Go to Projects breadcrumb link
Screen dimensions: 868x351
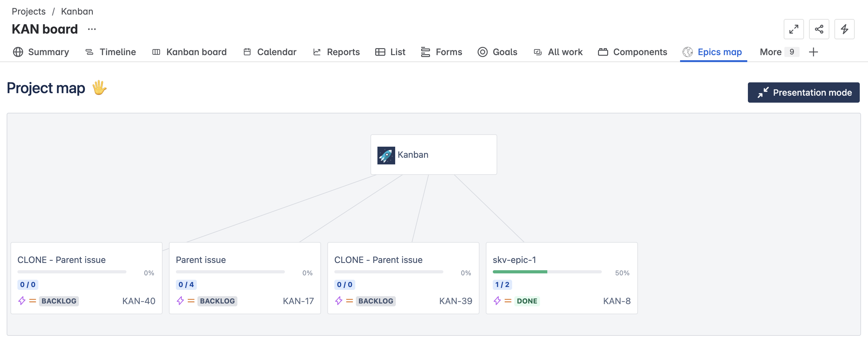pos(29,11)
